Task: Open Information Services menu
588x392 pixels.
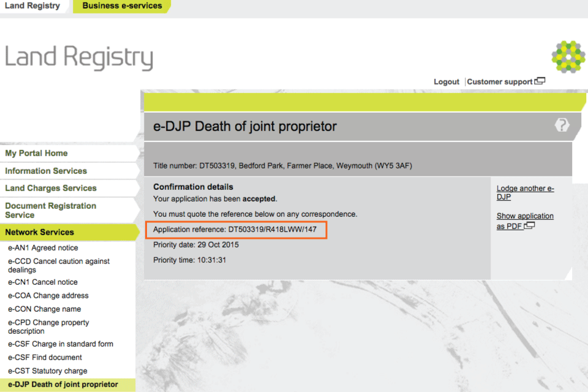Action: pos(46,171)
